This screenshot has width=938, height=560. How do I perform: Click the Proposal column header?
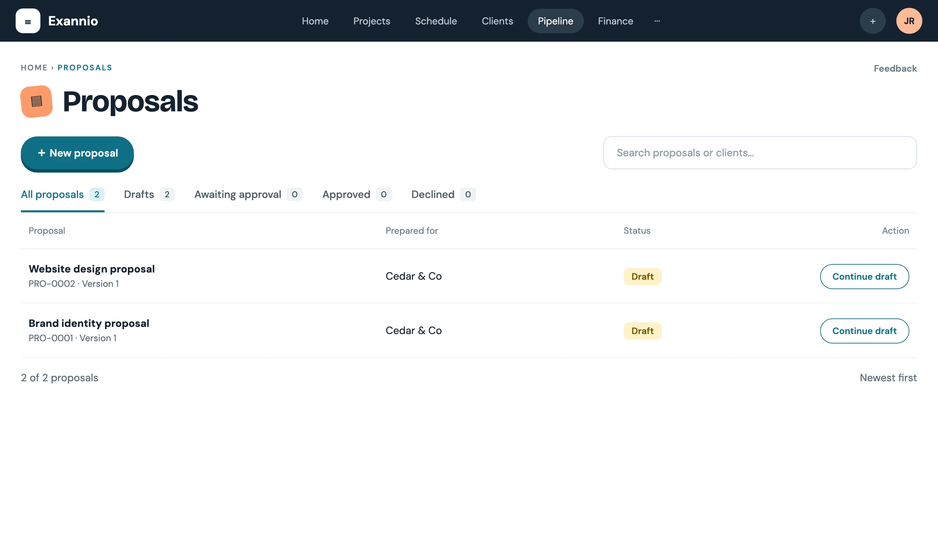47,231
